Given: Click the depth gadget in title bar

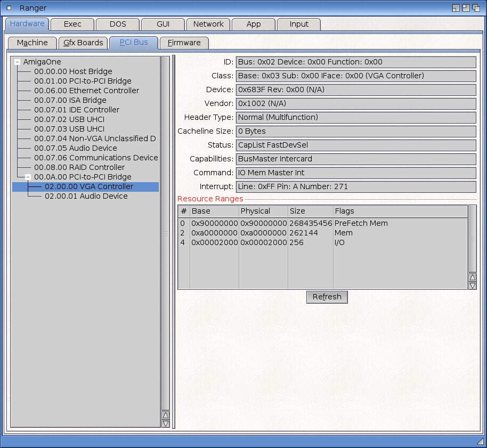Looking at the screenshot, I should click(476, 8).
